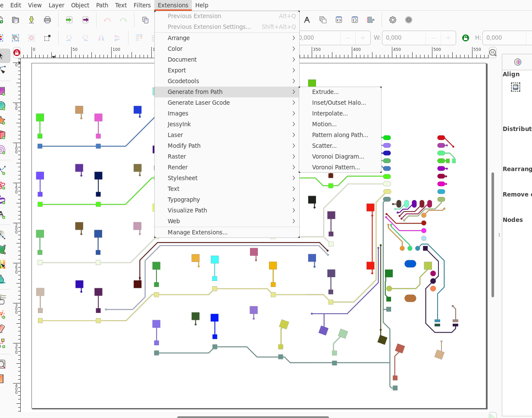This screenshot has height=418, width=532.
Task: Click the toggle selection box icon
Action: tap(47, 38)
